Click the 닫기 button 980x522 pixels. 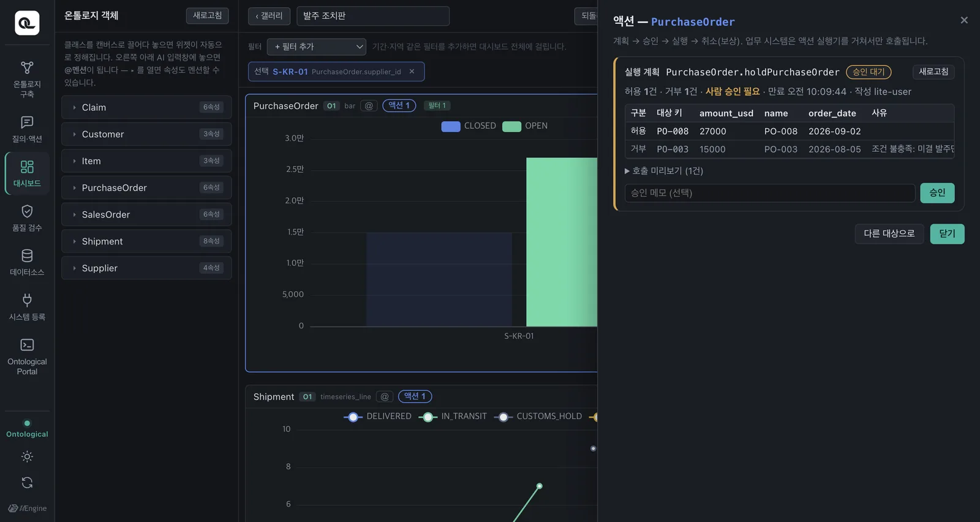[948, 233]
